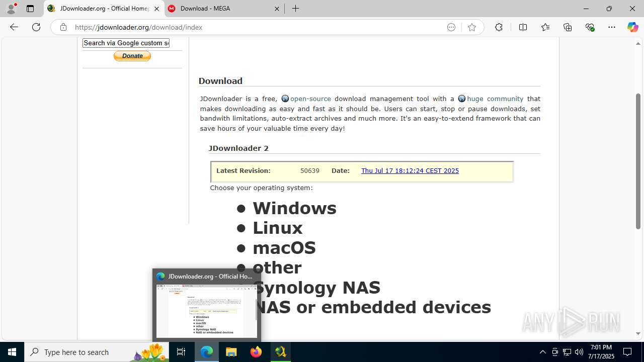Switch to JDownloader.org tab
The width and height of the screenshot is (644, 362).
click(104, 9)
